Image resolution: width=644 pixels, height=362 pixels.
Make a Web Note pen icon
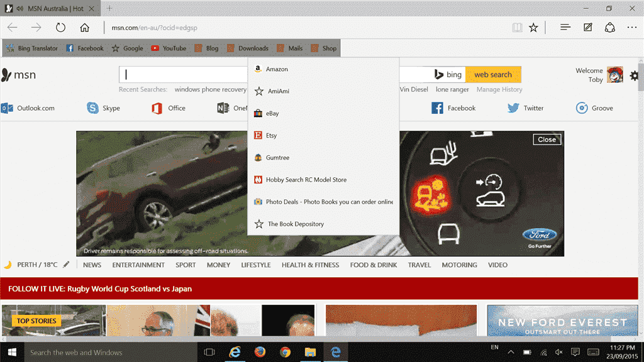point(588,28)
